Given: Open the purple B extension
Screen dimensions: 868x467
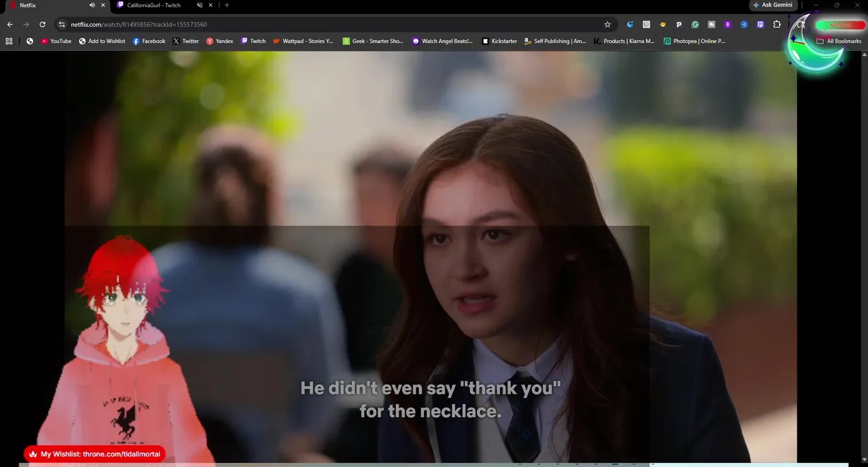Looking at the screenshot, I should 727,25.
